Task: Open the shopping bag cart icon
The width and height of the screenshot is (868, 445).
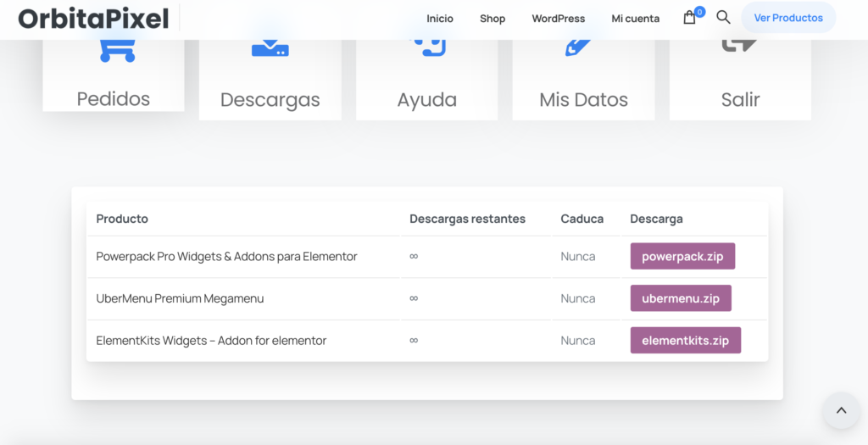Action: (689, 19)
